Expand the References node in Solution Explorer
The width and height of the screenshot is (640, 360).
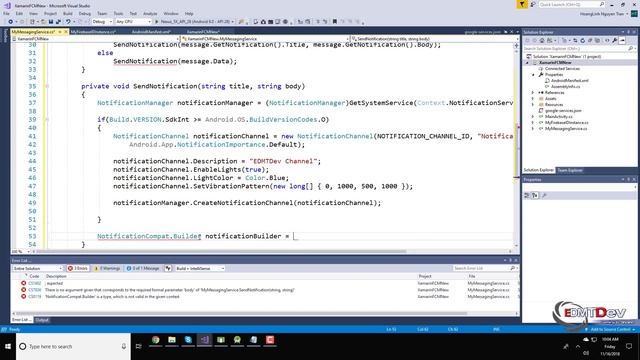(533, 93)
